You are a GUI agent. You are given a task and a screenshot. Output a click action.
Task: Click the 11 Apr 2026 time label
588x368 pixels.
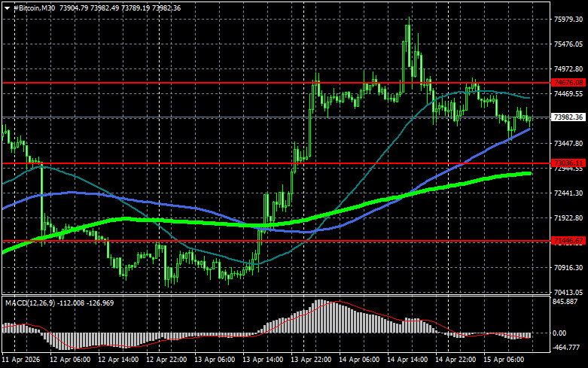[x=20, y=360]
